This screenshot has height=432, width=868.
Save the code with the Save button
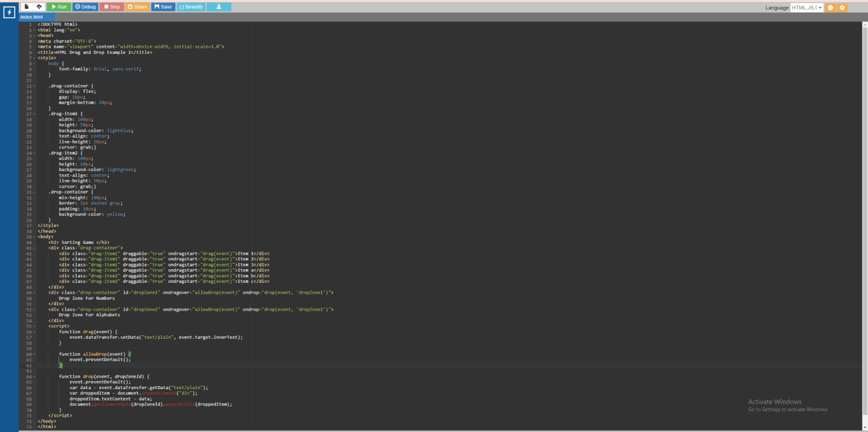pos(163,7)
